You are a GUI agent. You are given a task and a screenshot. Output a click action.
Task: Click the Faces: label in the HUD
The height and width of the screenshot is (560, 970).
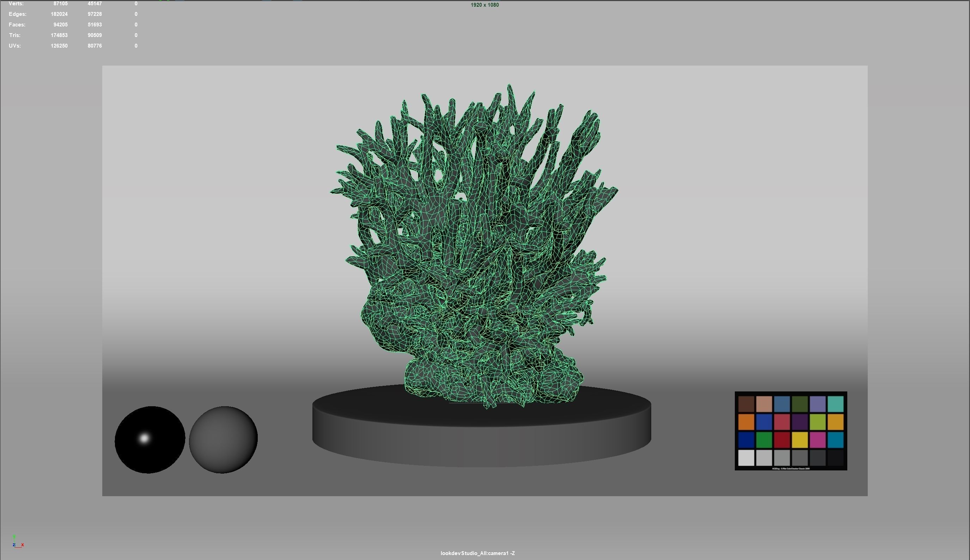17,25
